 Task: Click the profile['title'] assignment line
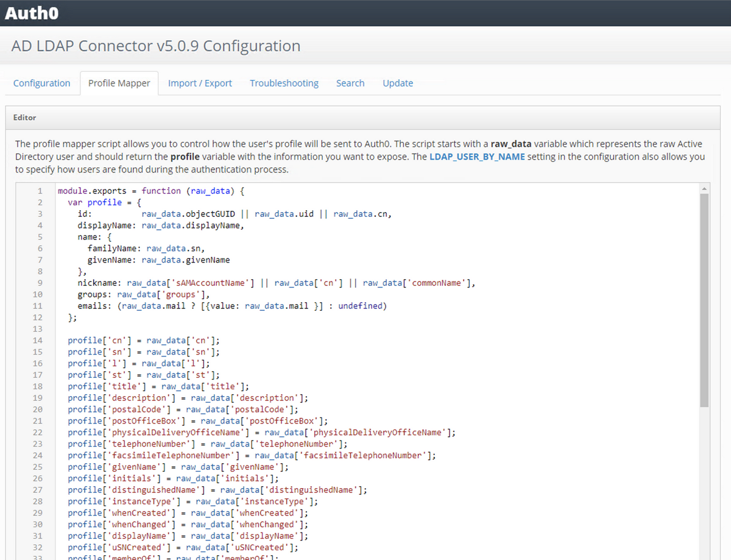pyautogui.click(x=158, y=386)
